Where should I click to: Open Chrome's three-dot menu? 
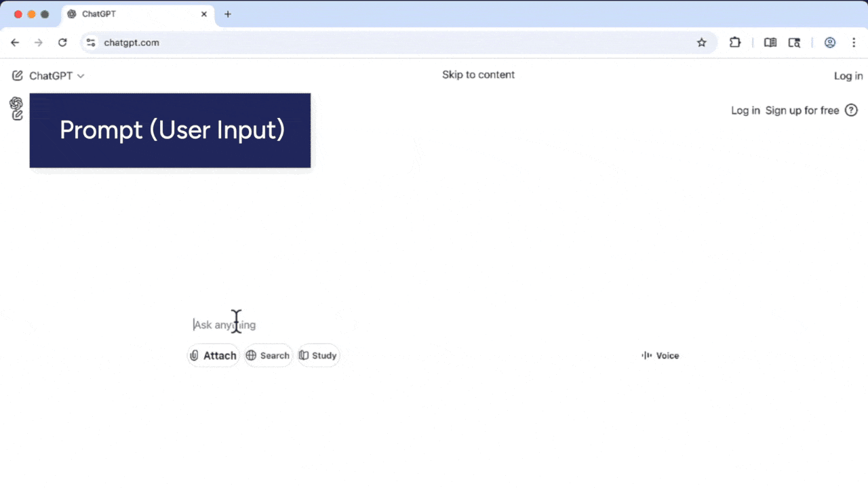click(854, 42)
